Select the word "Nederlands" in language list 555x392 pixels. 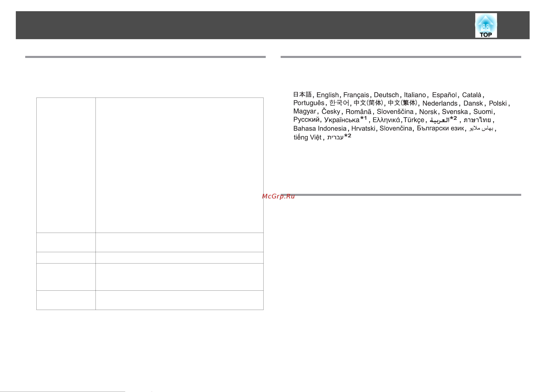click(440, 103)
